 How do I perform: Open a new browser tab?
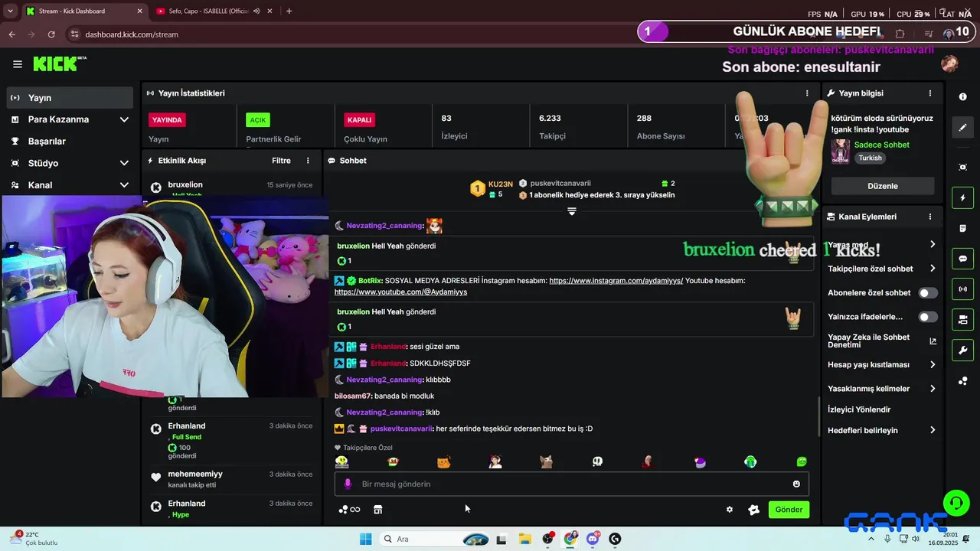[x=289, y=11]
